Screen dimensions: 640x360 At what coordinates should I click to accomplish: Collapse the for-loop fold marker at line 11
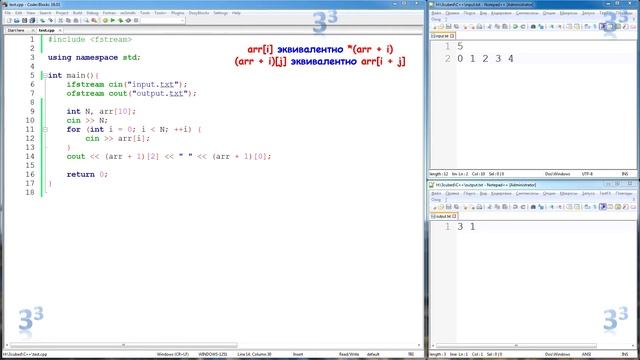coord(45,129)
